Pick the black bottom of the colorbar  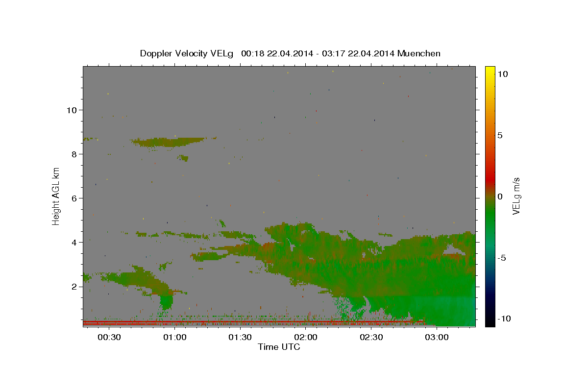tap(490, 323)
